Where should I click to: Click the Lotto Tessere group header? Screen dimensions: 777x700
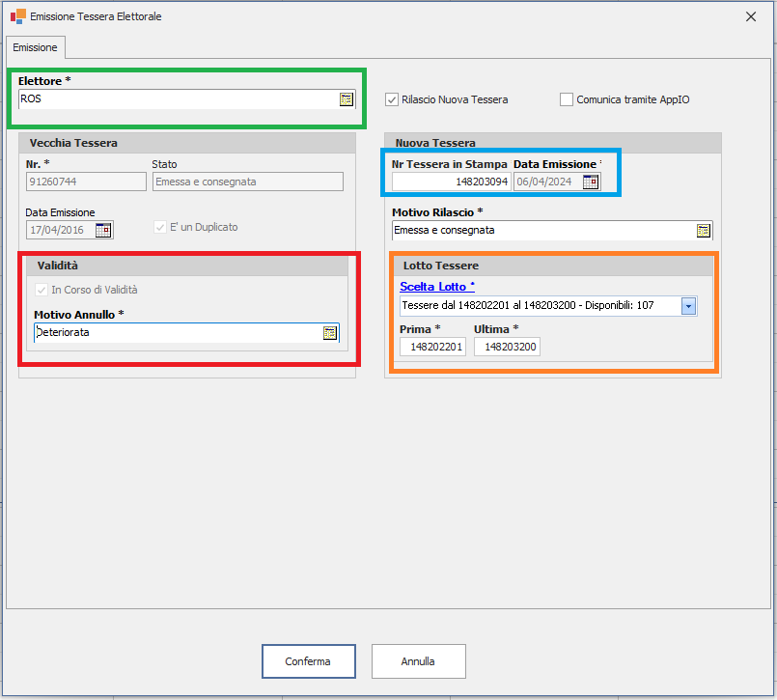(553, 266)
